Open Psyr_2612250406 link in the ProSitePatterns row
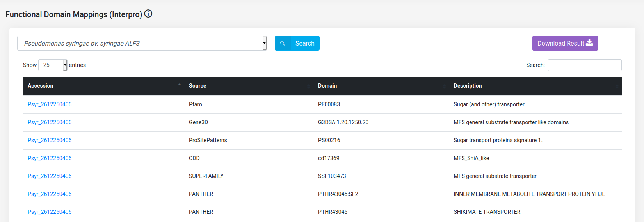Screen dimensions: 644x222 point(50,140)
